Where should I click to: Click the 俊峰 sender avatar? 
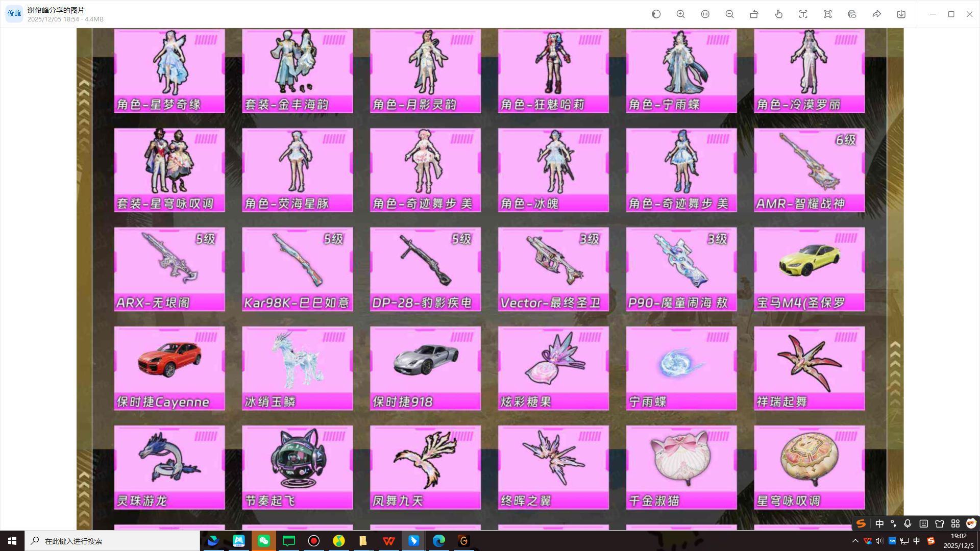point(14,14)
